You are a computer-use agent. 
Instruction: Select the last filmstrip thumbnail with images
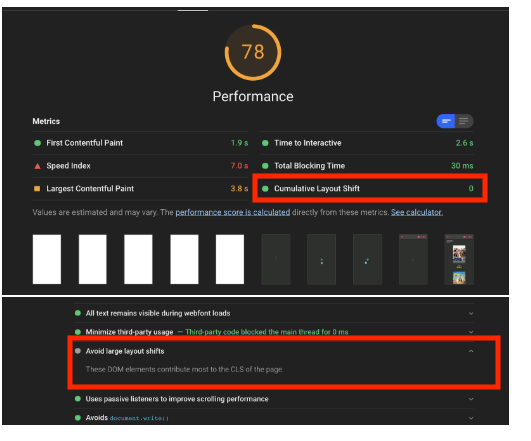[x=459, y=259]
